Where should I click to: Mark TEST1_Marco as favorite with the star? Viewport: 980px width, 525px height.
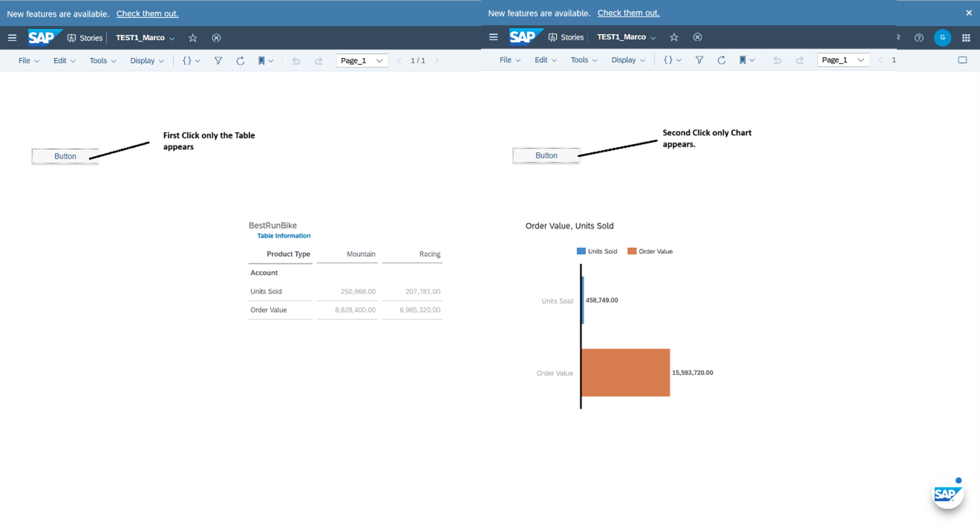[192, 37]
